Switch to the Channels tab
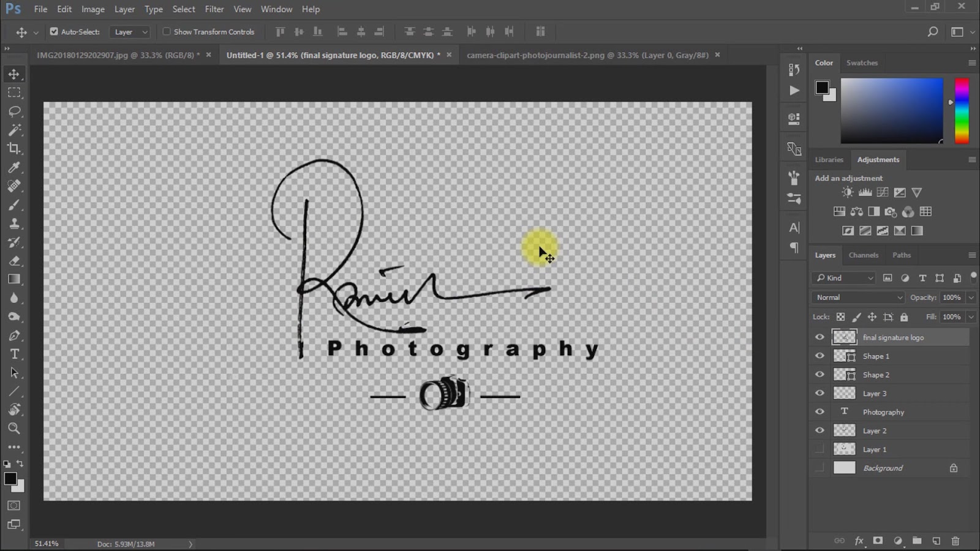The image size is (980, 551). tap(864, 255)
